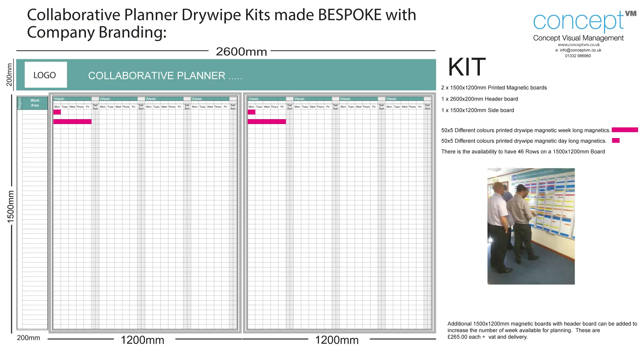The image size is (644, 362).
Task: Click the first Week header on left board
Action: click(x=72, y=99)
